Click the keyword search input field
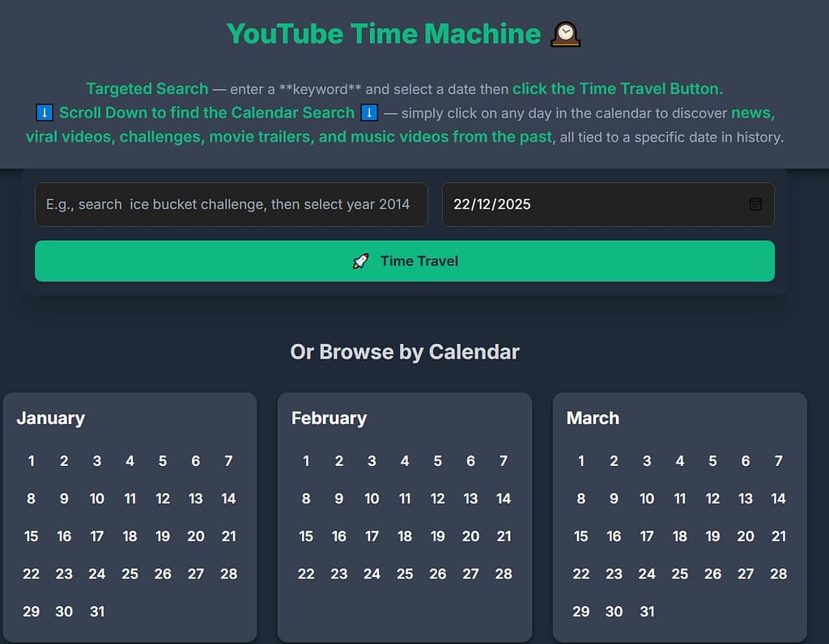 (232, 205)
